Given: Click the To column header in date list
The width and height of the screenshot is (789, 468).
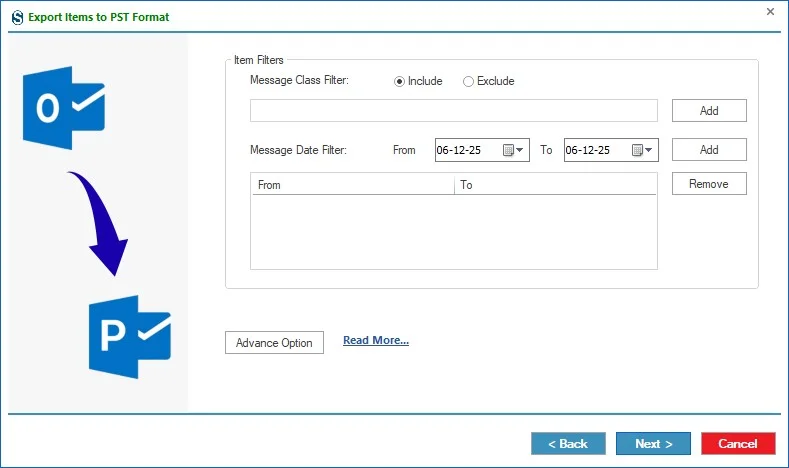Looking at the screenshot, I should [555, 185].
